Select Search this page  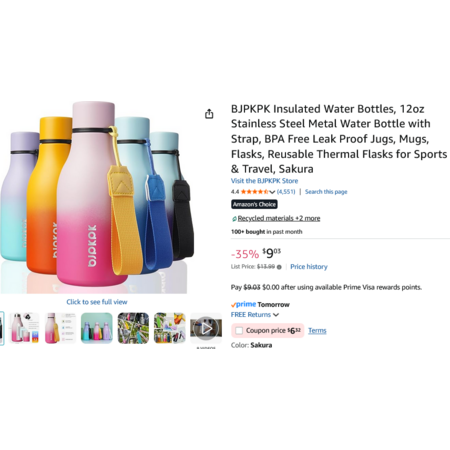pyautogui.click(x=326, y=192)
